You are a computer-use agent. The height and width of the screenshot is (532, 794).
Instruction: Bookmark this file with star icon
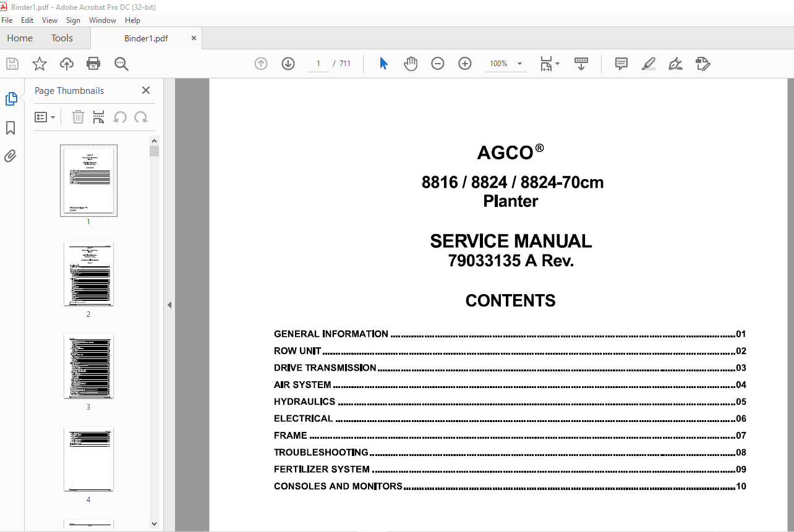[40, 64]
